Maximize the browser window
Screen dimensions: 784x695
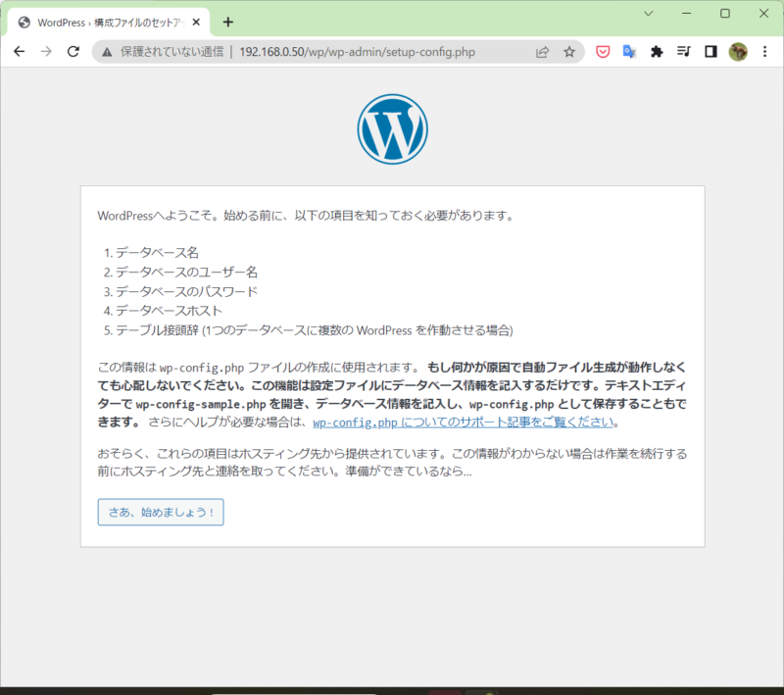click(x=725, y=14)
